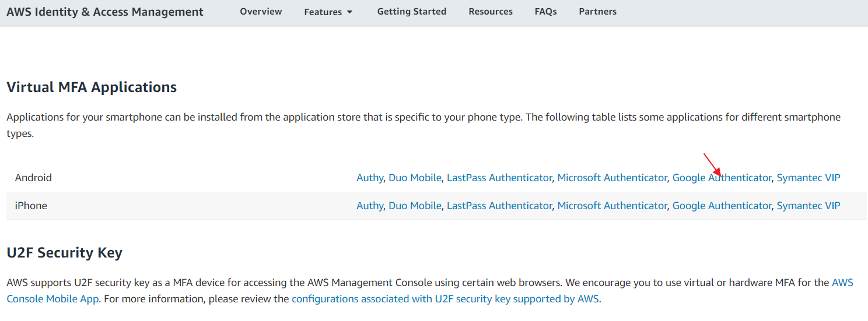Open Authy link in iPhone row
This screenshot has width=868, height=321.
pos(369,206)
